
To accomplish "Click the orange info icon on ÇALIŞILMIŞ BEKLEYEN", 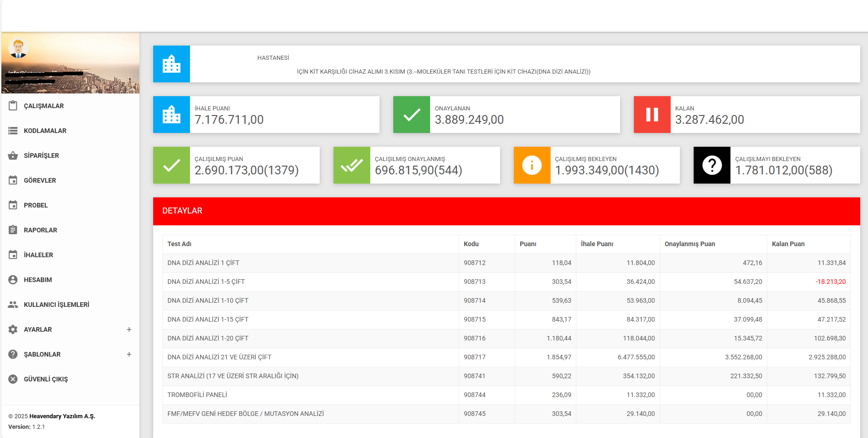I will [x=532, y=165].
